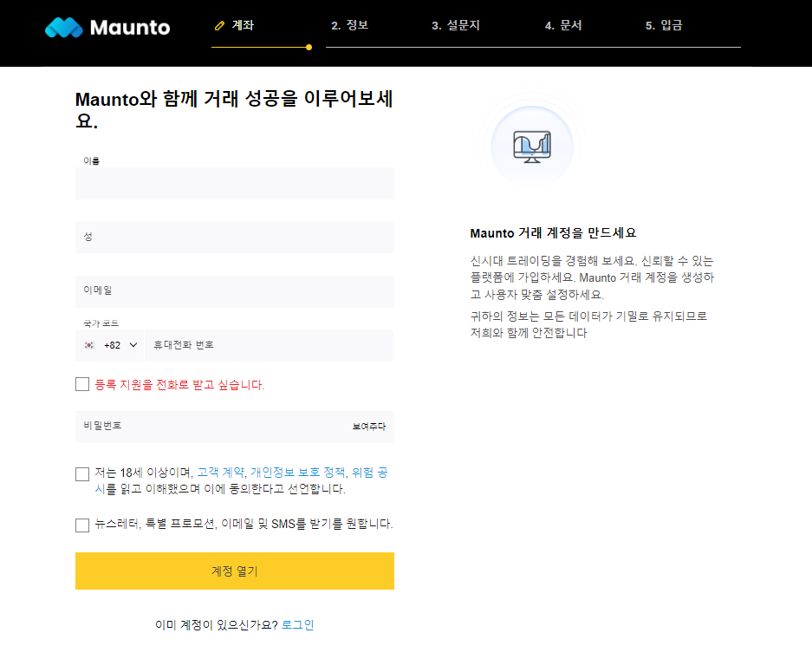Click the Maunto 거래 계정을 만드세요 heading
The height and width of the screenshot is (659, 812).
point(553,233)
